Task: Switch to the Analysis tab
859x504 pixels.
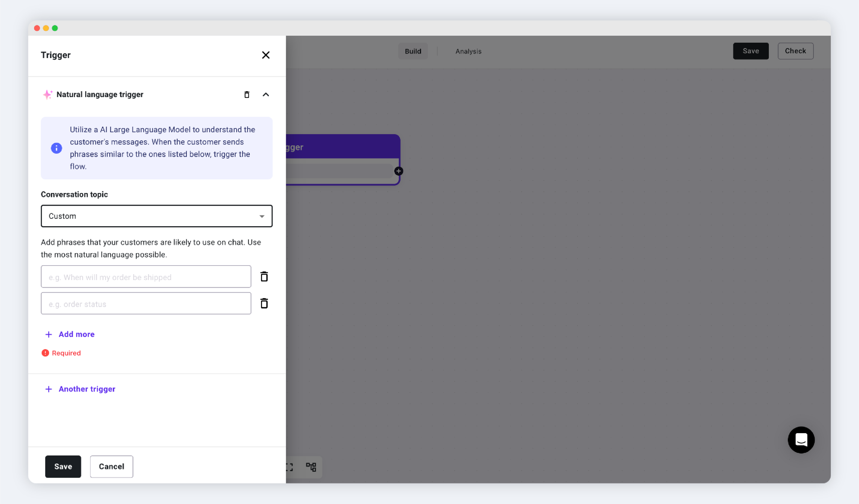Action: click(468, 51)
